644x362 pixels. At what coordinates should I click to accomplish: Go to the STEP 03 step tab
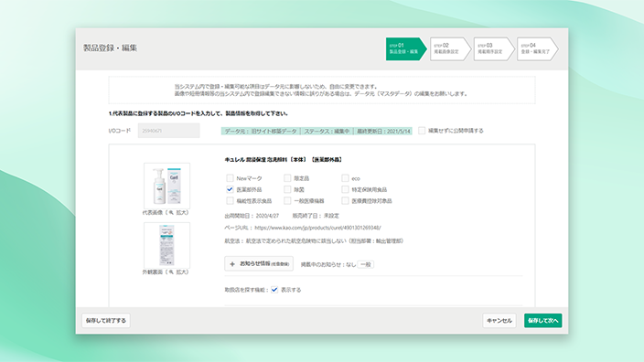click(x=494, y=48)
